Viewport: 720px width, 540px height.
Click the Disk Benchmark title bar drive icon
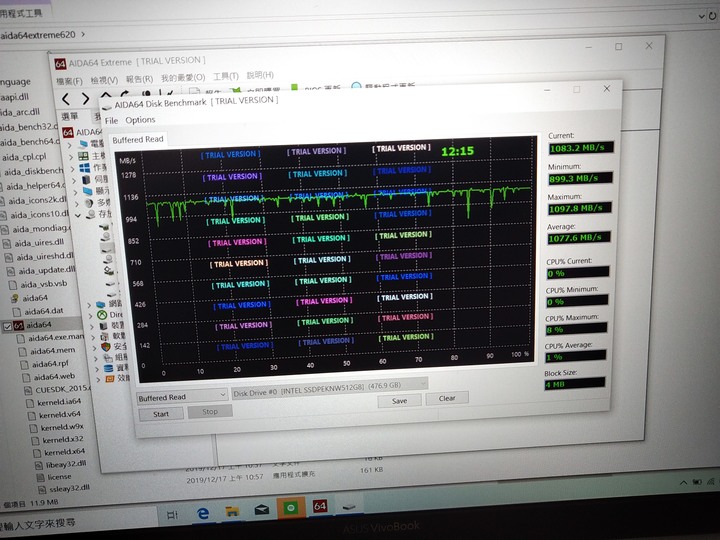click(107, 107)
